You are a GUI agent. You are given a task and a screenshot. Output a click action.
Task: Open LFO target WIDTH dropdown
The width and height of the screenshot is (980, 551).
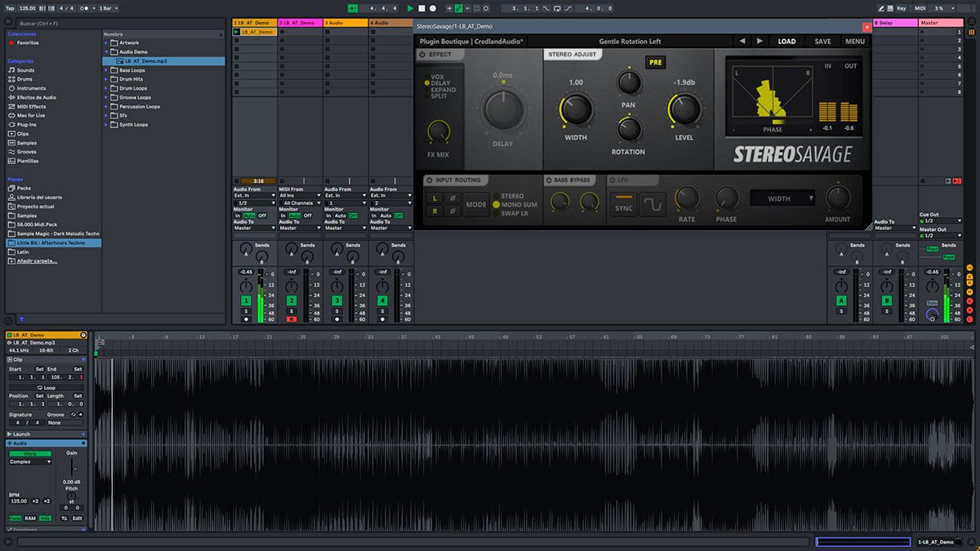pos(783,198)
